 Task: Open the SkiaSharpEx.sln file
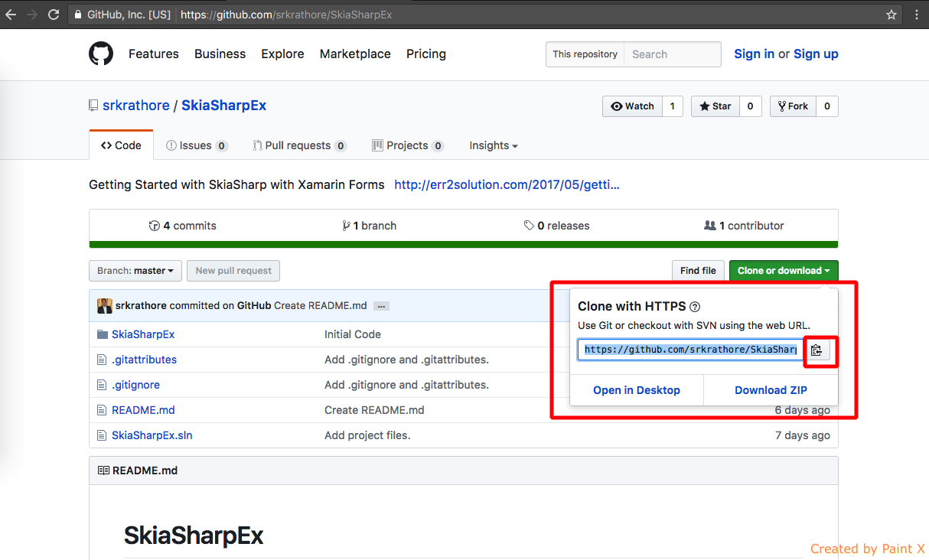pos(152,435)
